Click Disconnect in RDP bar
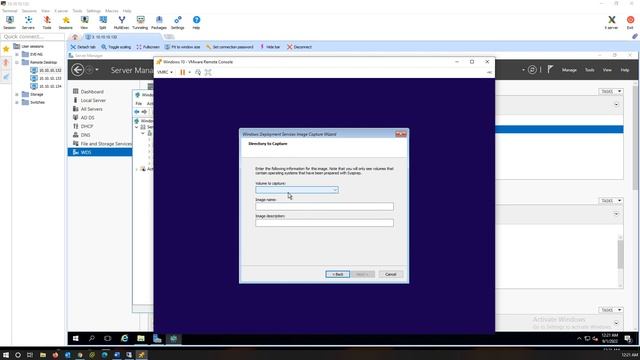Screen dimensions: 640x360 pyautogui.click(x=299, y=47)
